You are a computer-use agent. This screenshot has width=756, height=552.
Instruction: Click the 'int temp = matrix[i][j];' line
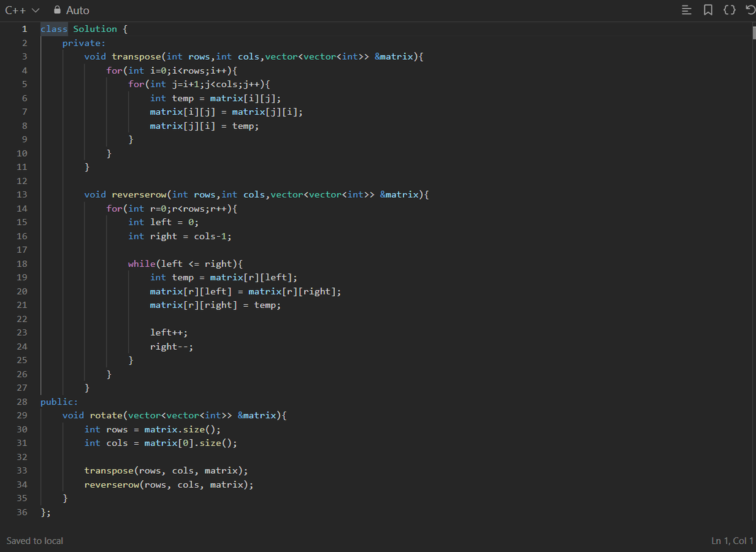215,98
